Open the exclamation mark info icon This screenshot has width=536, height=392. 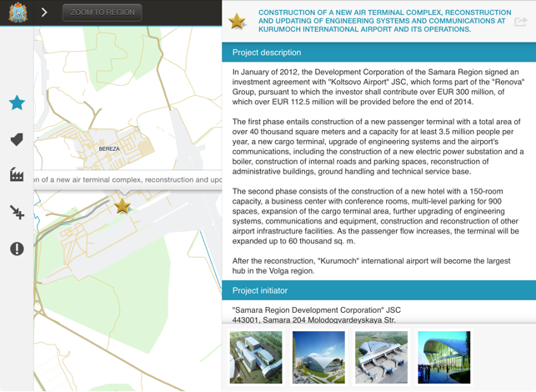point(17,249)
